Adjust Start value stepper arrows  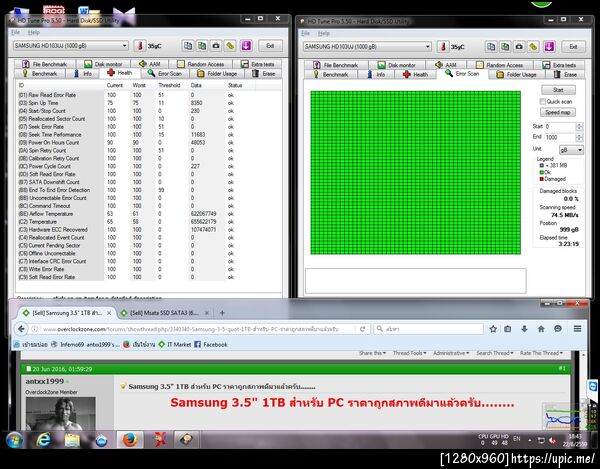(x=579, y=126)
